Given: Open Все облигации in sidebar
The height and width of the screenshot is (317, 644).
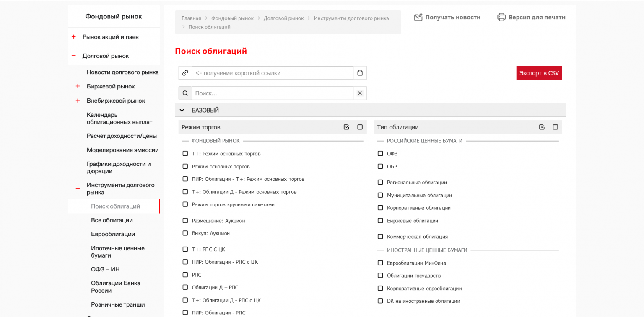Looking at the screenshot, I should pos(112,220).
